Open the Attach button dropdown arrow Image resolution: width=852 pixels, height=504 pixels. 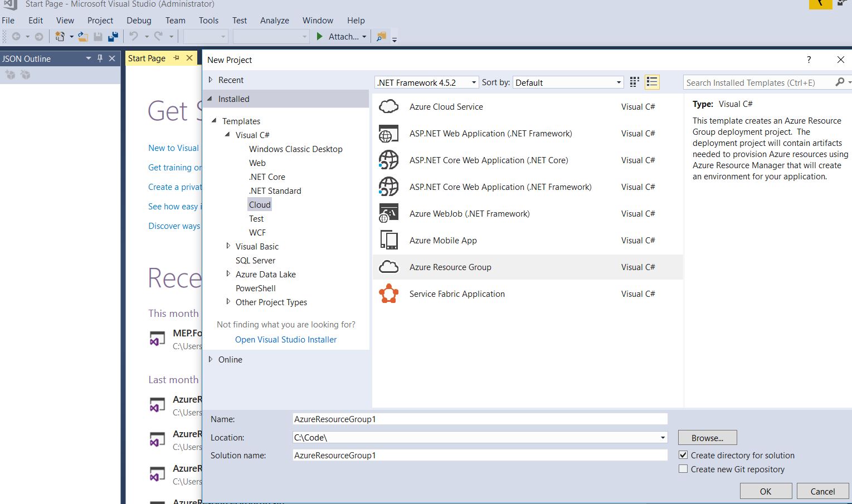tap(364, 37)
